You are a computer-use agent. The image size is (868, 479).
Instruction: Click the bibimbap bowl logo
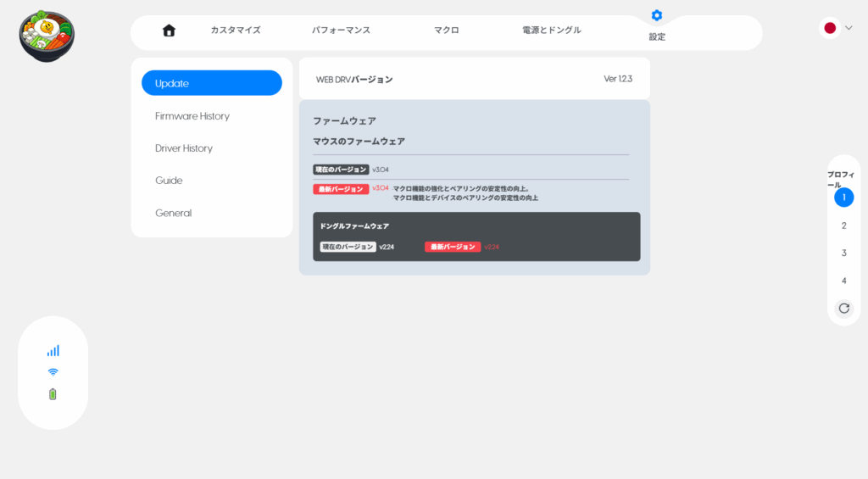coord(47,36)
